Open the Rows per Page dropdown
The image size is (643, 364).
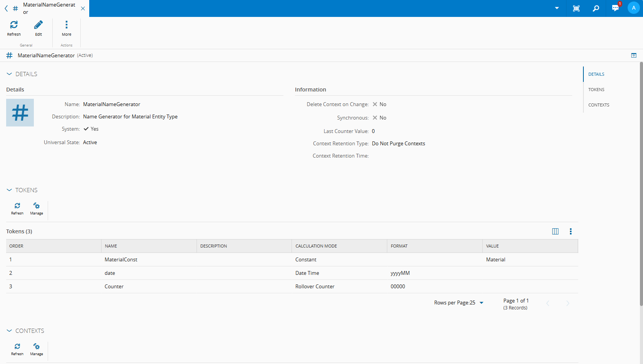click(x=481, y=303)
